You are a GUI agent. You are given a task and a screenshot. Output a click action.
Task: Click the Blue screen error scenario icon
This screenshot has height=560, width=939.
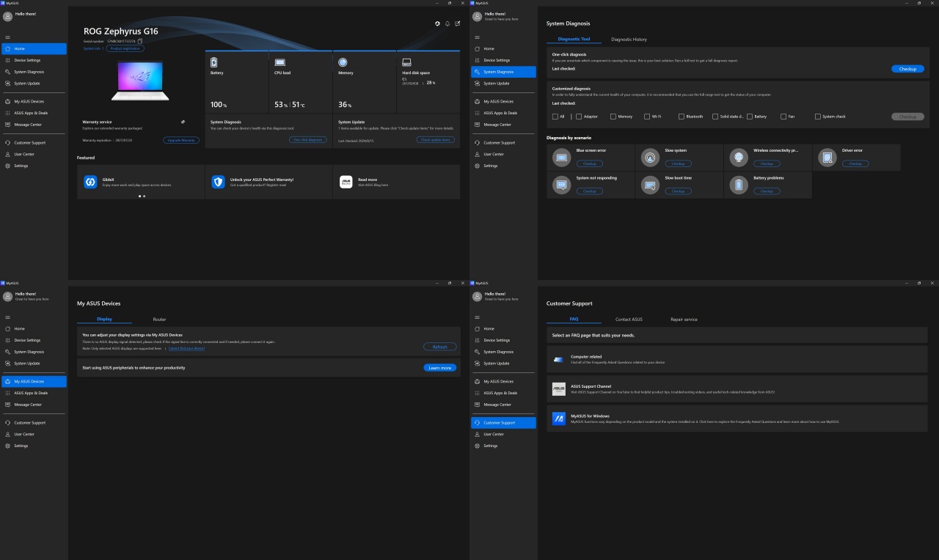coord(562,158)
